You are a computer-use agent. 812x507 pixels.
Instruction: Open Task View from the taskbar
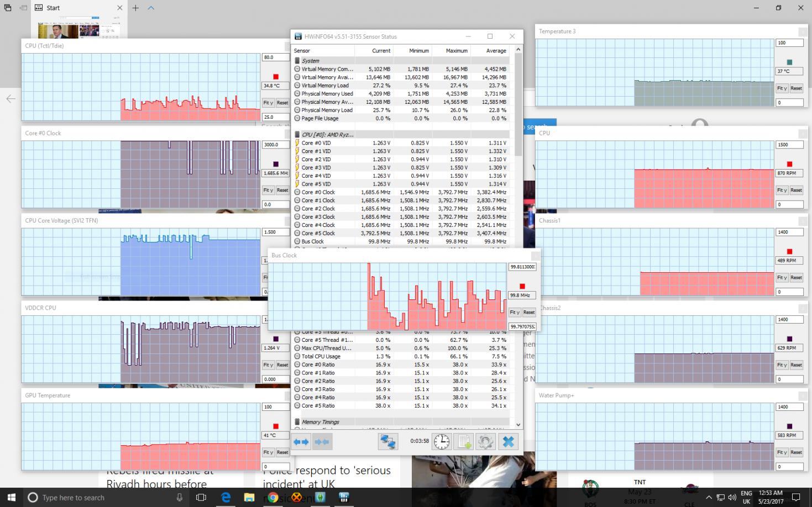point(201,498)
